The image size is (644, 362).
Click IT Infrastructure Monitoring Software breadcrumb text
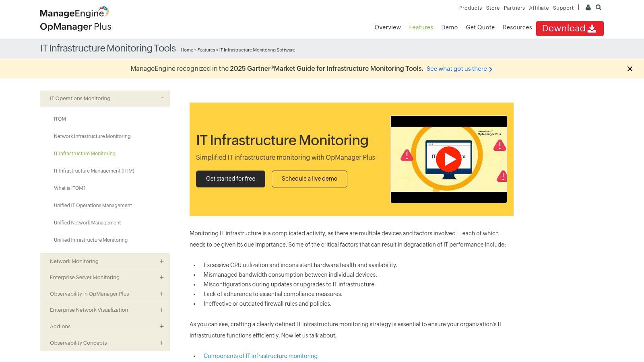click(257, 50)
